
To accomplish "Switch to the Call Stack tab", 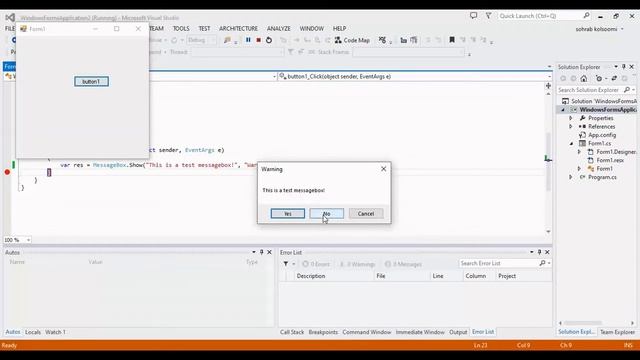I will click(x=292, y=332).
